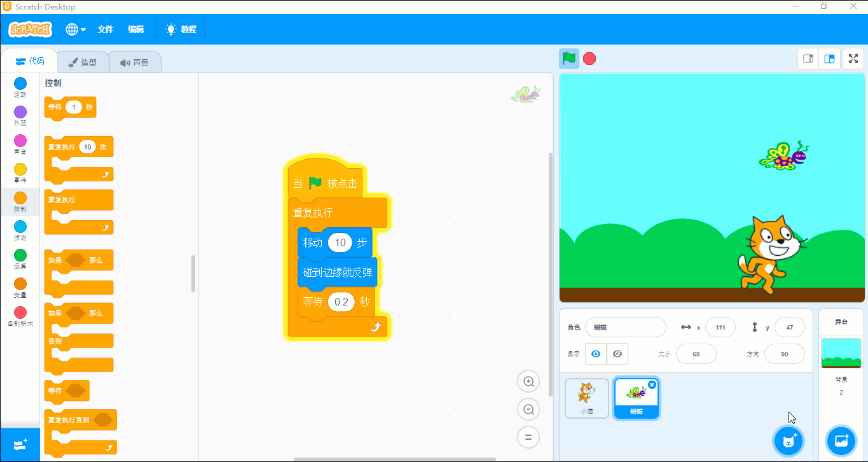Click the 如果 那么 palette block

point(78,272)
